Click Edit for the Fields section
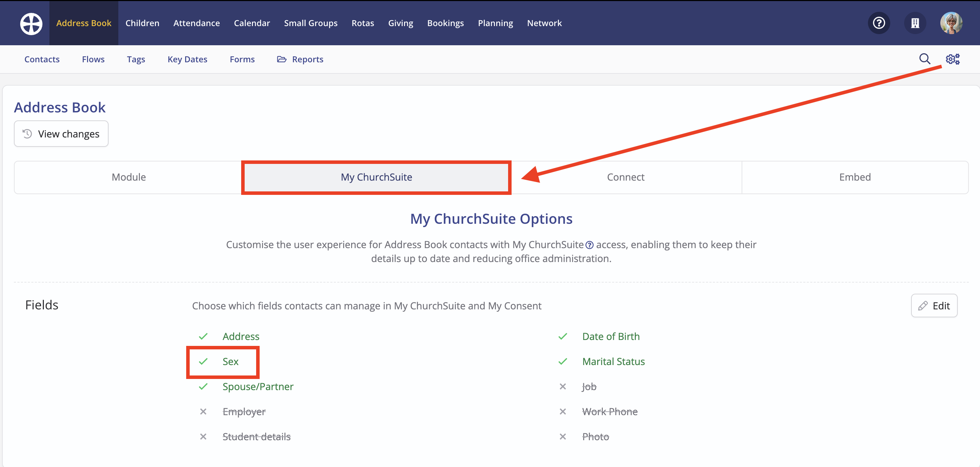Viewport: 980px width, 467px height. tap(934, 306)
